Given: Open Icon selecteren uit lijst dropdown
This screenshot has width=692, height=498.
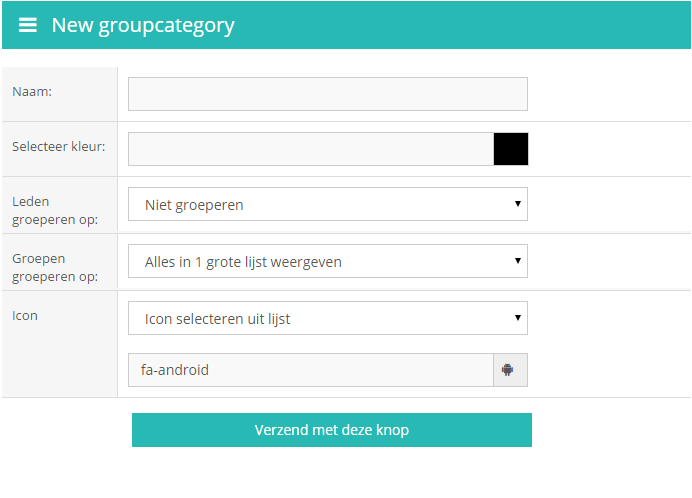Looking at the screenshot, I should [x=328, y=318].
